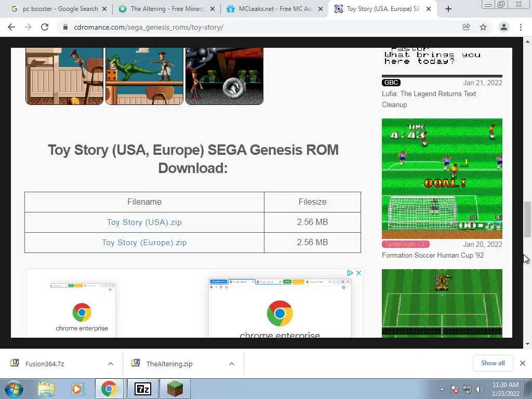
Task: Open the tennis court game thumbnail
Action: pyautogui.click(x=442, y=303)
